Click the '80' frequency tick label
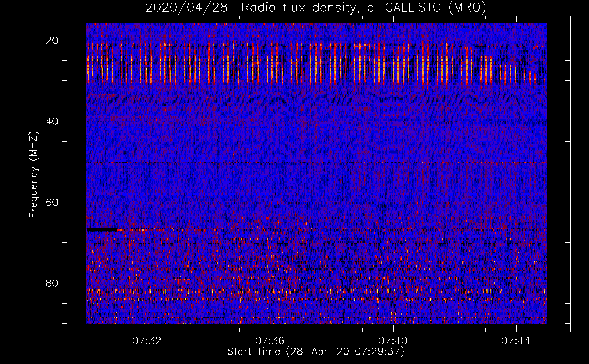 coord(52,283)
